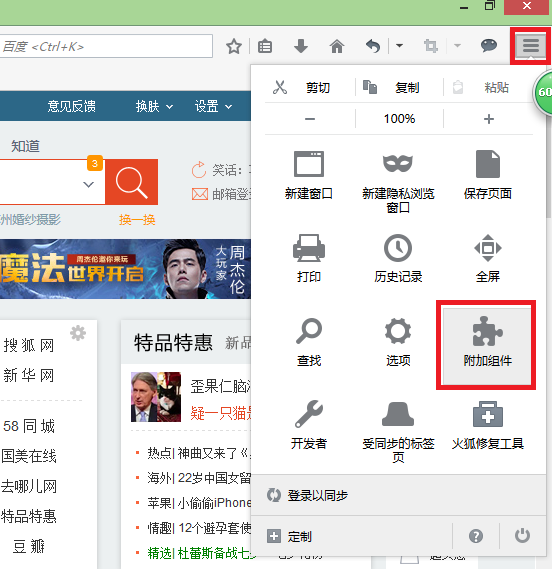Expand the dropdown next to crop tool

coord(457,46)
